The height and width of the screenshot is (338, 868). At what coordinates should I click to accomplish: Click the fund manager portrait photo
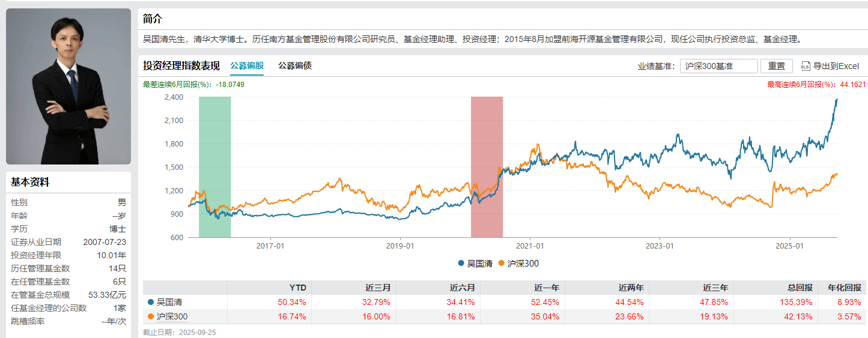[x=68, y=86]
